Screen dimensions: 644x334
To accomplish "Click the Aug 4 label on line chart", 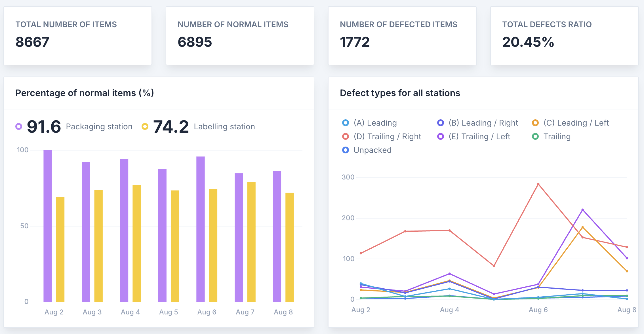I will point(449,310).
